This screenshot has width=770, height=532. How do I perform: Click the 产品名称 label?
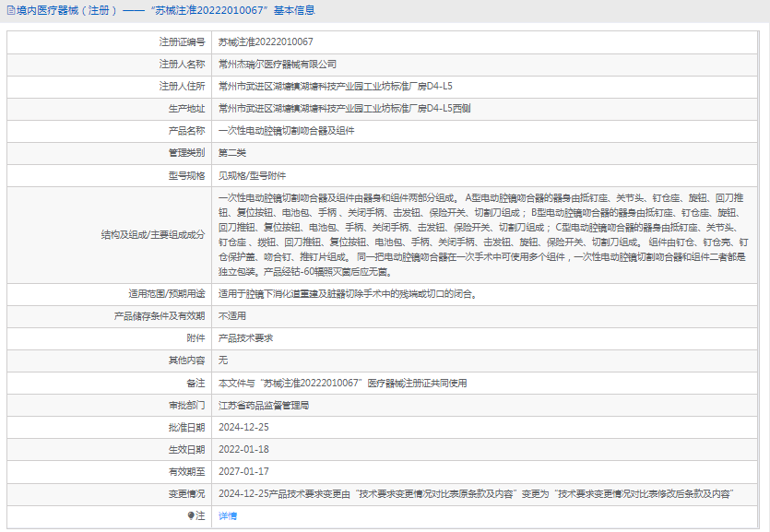pos(186,131)
